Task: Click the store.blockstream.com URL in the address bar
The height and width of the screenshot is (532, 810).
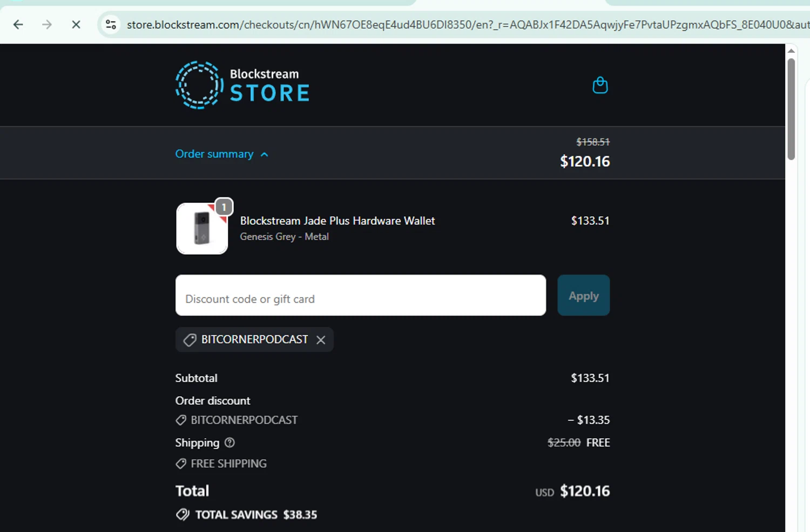Action: click(468, 24)
